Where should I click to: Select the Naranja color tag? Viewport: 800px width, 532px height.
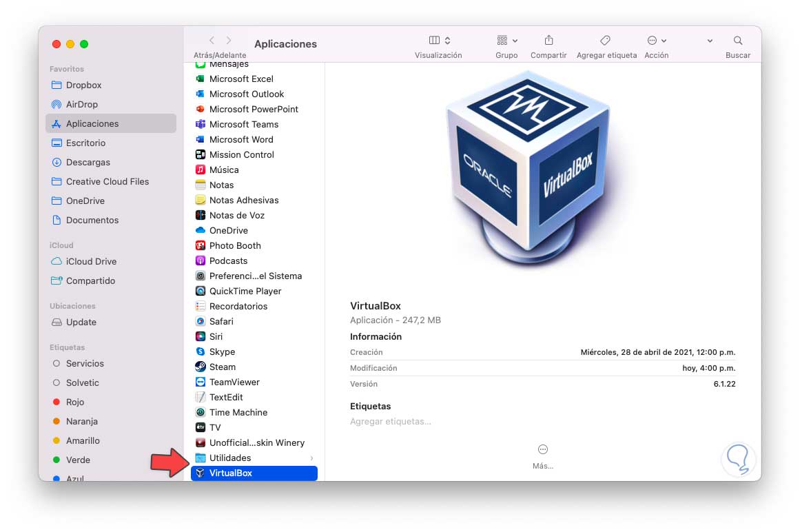tap(111, 421)
